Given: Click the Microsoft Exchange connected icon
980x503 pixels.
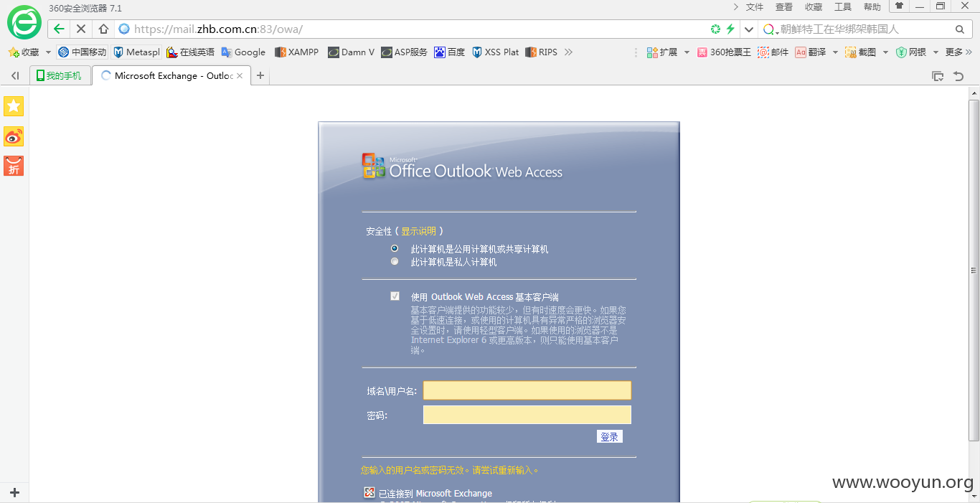Looking at the screenshot, I should coord(369,492).
